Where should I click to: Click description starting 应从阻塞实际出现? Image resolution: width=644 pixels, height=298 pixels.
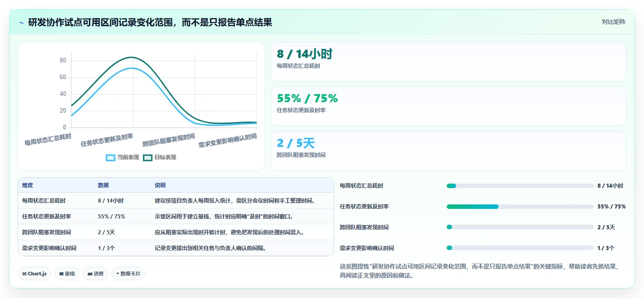229,232
